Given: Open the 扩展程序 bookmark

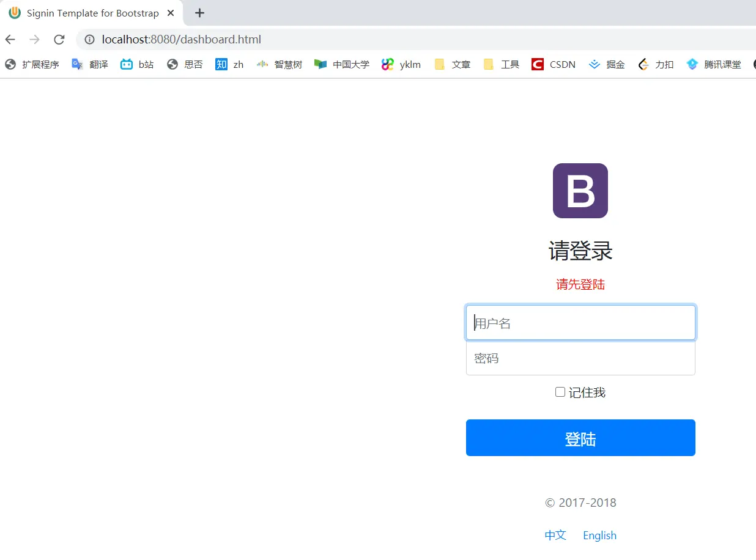Looking at the screenshot, I should coord(32,64).
